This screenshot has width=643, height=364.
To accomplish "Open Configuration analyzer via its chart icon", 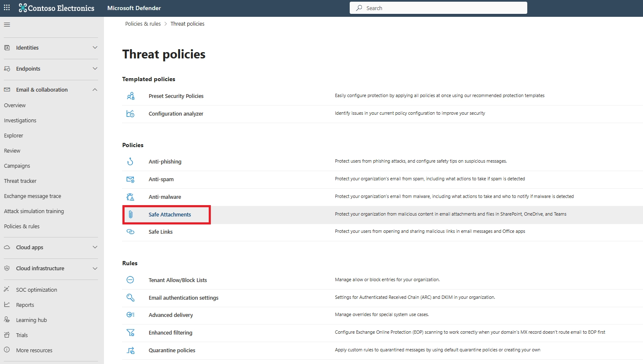I will click(130, 113).
